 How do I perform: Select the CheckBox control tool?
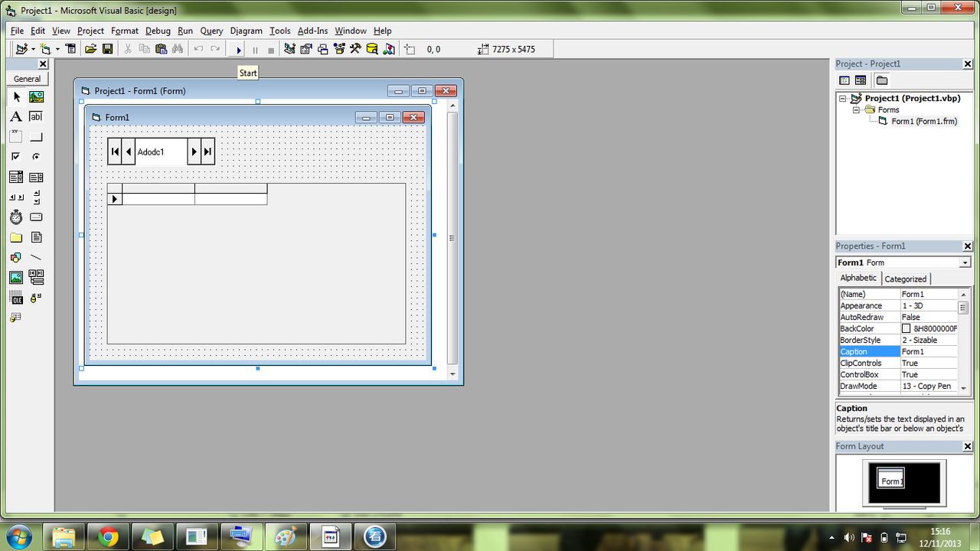tap(16, 157)
